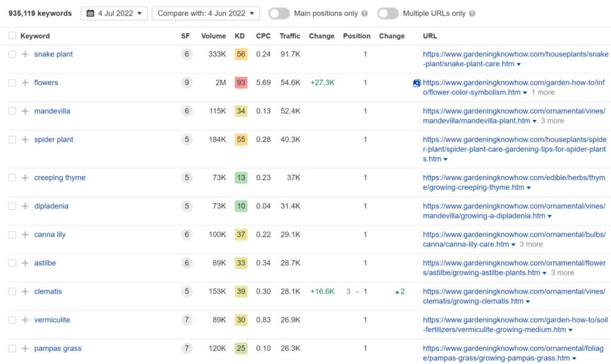The height and width of the screenshot is (364, 611).
Task: Click the plus icon next to snake plant
Action: (x=25, y=54)
